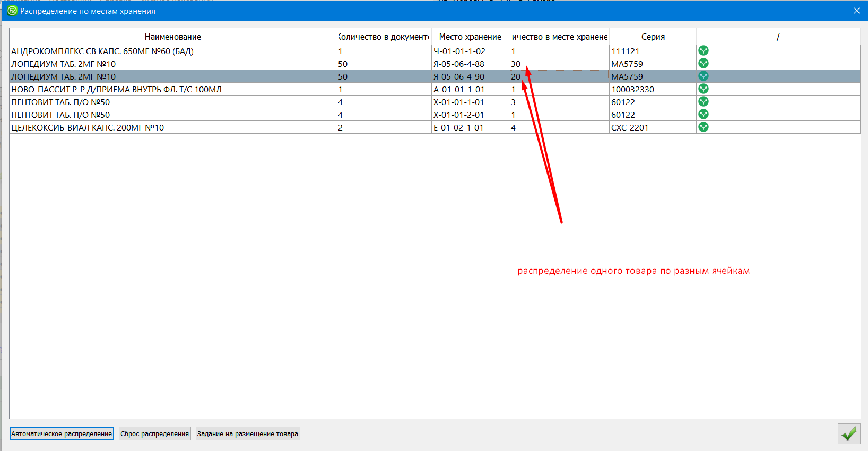868x451 pixels.
Task: Close the Распределение по местам хранения dialog
Action: point(856,11)
